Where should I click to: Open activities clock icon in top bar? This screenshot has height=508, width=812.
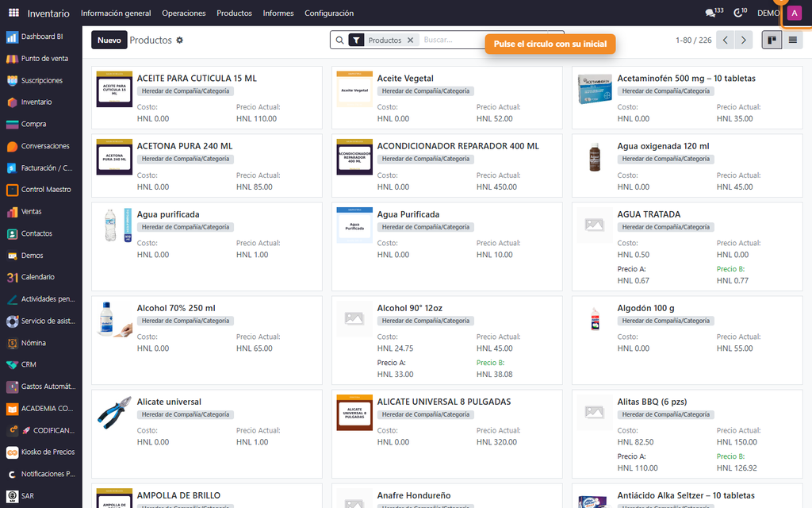740,13
